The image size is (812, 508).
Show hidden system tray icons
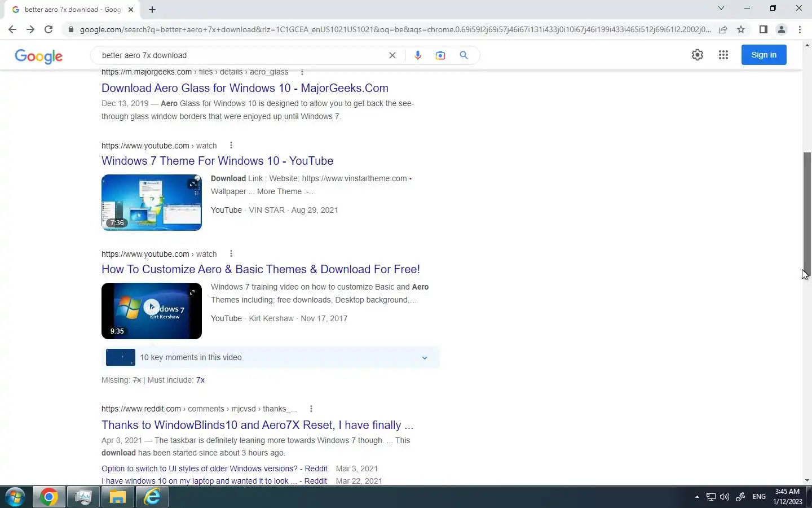pyautogui.click(x=697, y=497)
